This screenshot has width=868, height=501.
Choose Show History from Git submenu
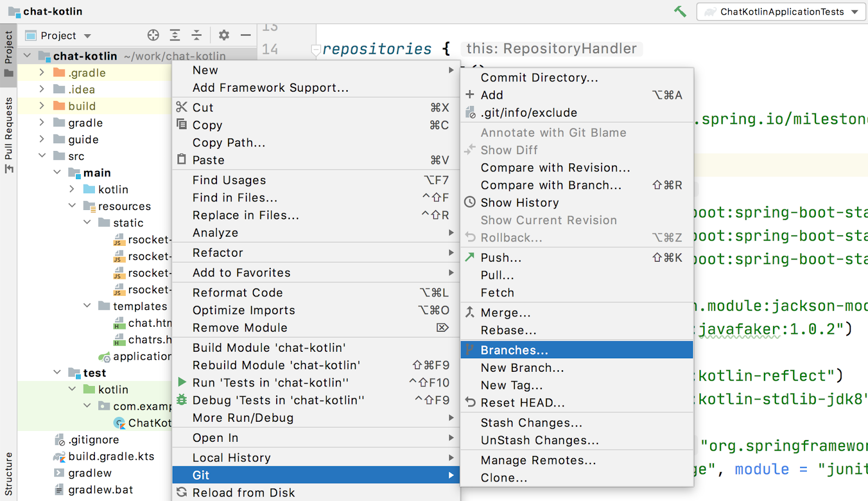tap(519, 202)
